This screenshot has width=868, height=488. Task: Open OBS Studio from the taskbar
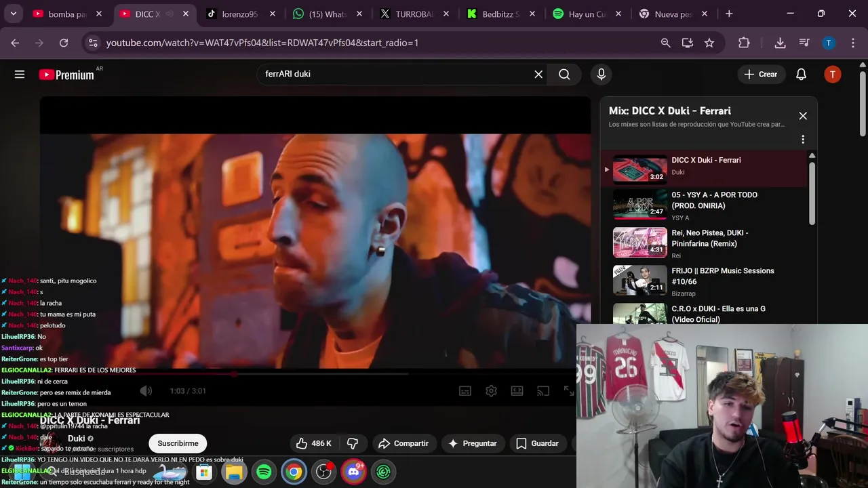coord(324,472)
